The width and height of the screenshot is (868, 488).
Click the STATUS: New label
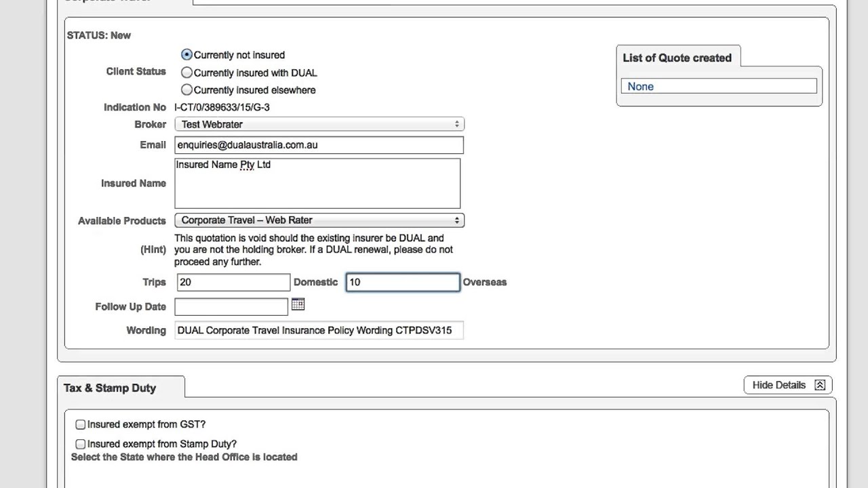click(x=99, y=35)
